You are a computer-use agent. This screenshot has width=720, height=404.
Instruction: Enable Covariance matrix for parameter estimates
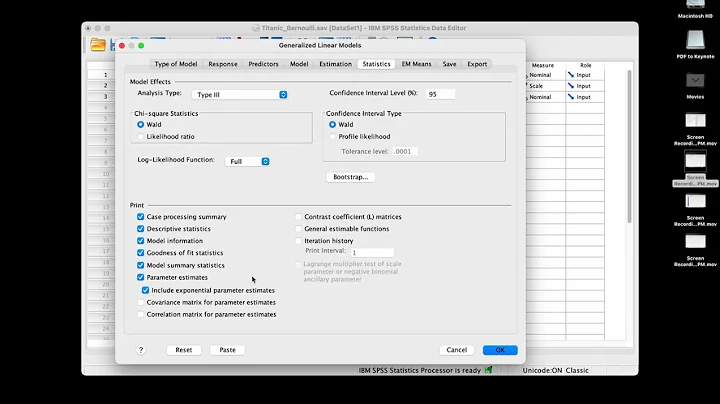(x=141, y=302)
